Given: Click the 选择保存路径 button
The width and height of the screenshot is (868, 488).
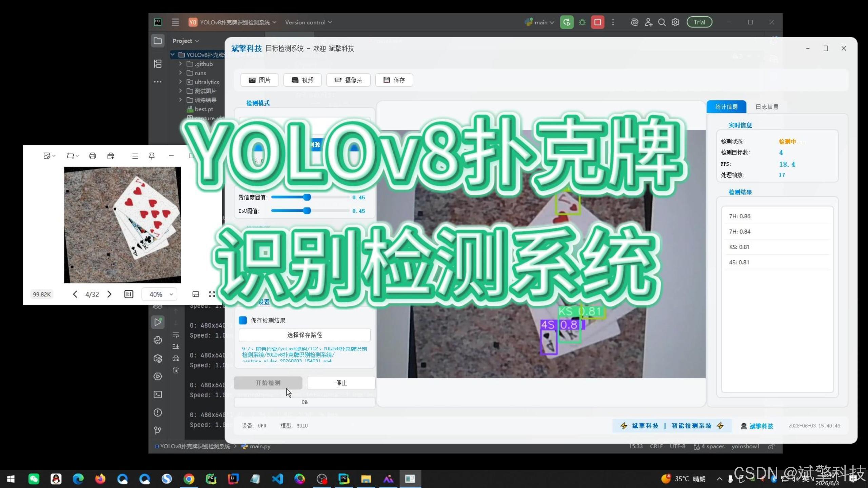Looking at the screenshot, I should [304, 335].
